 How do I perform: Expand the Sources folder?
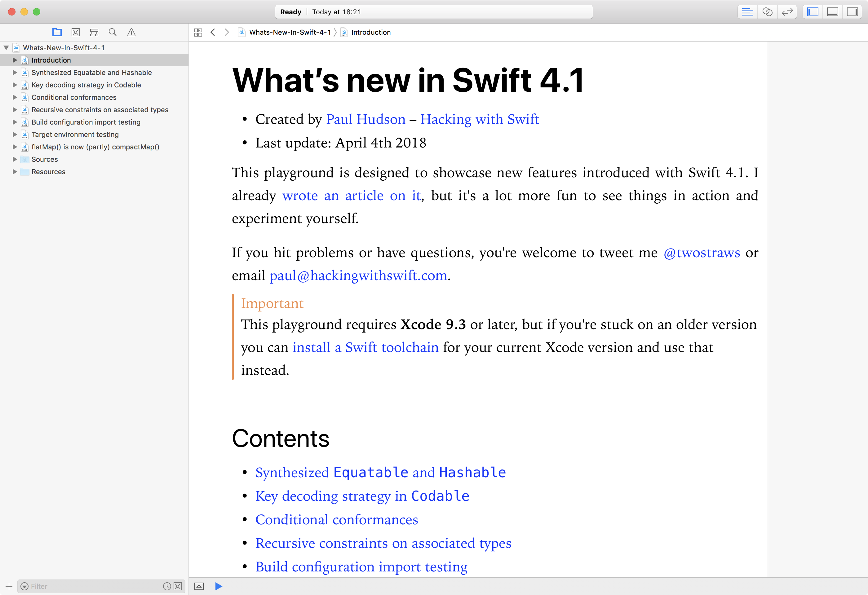click(x=15, y=159)
